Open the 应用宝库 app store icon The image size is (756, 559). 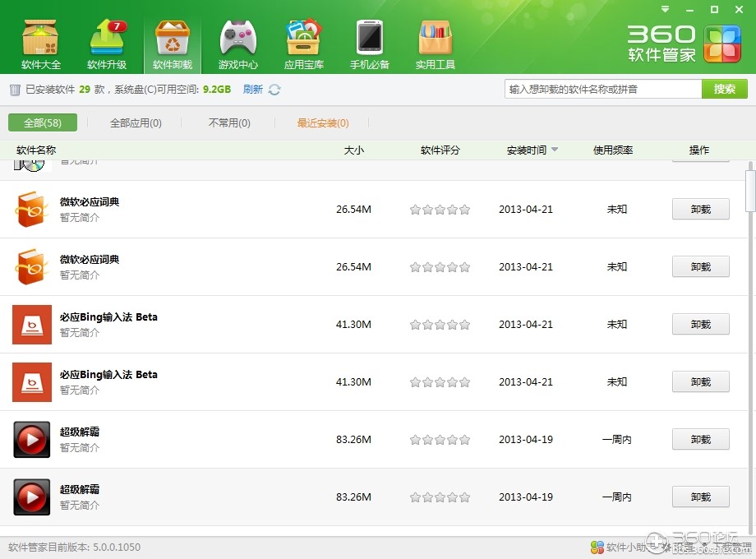[x=304, y=44]
